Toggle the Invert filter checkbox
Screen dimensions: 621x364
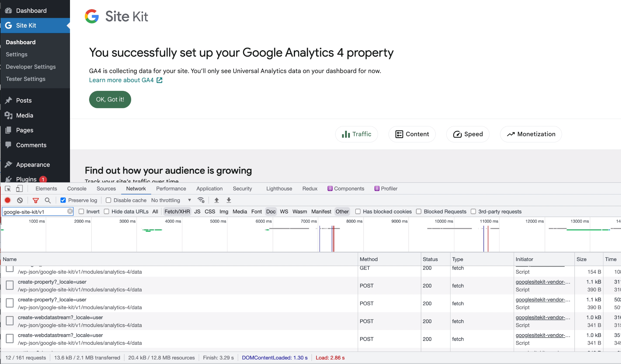coord(81,211)
